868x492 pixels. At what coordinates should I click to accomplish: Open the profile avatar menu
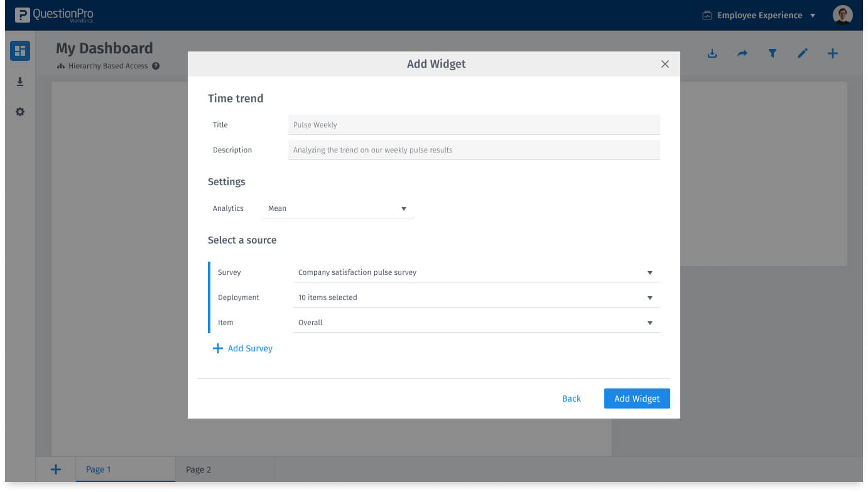tap(842, 14)
